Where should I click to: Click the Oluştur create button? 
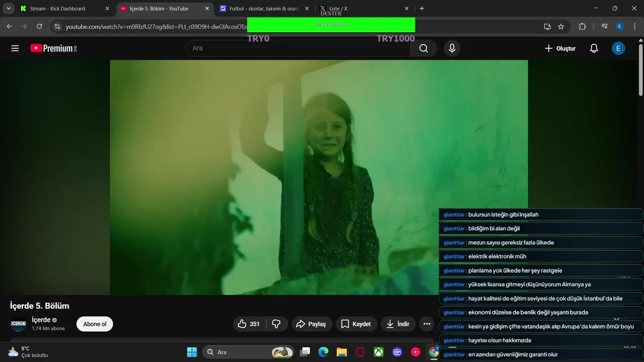[x=560, y=48]
